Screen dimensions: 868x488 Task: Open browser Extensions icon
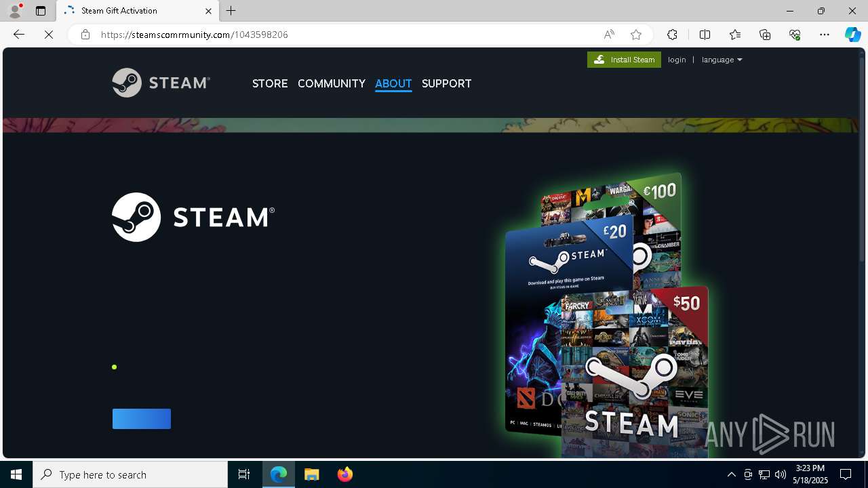pyautogui.click(x=672, y=35)
